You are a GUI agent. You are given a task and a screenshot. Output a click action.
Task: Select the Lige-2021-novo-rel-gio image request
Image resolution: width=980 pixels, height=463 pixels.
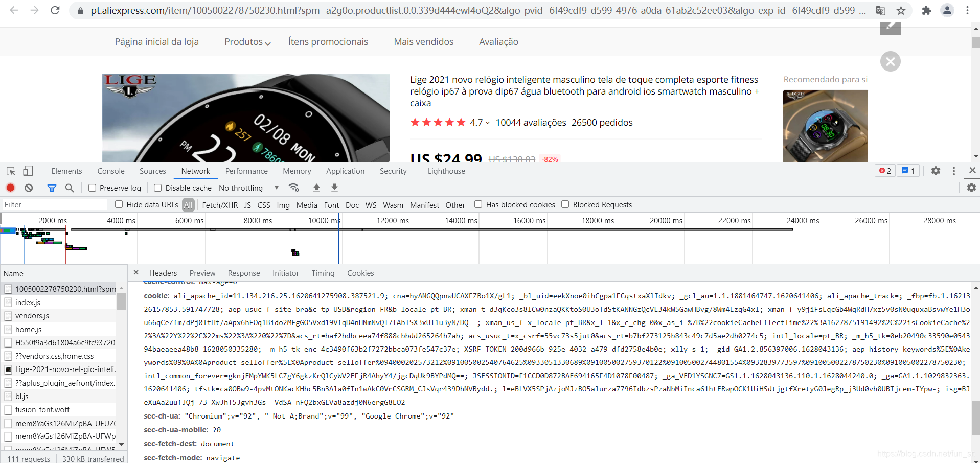click(x=59, y=369)
